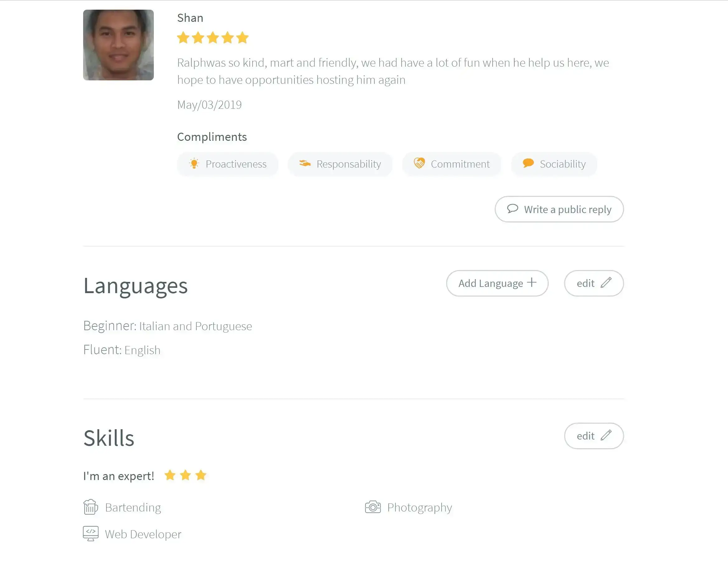Click the Proactiveness lightbulb icon

click(194, 164)
